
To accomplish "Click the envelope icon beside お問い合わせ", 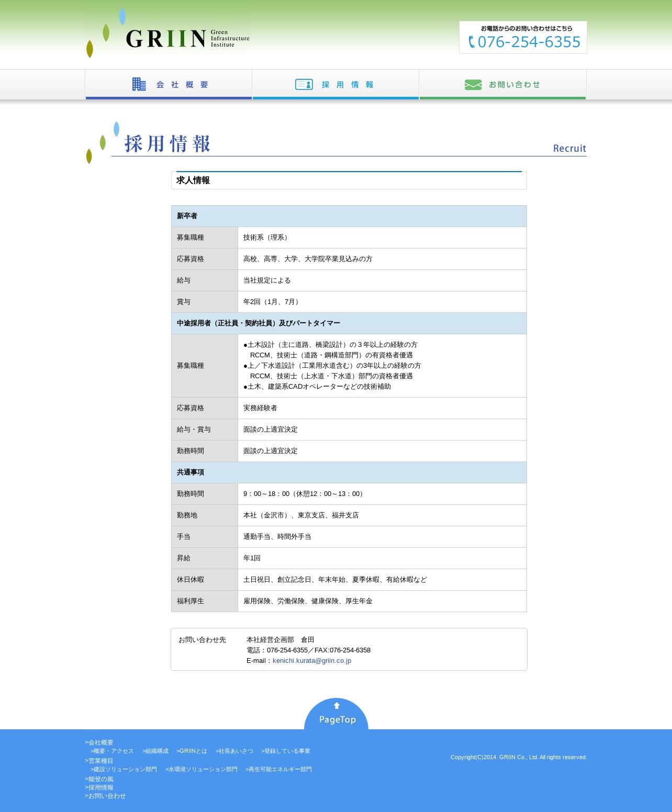I will 473,85.
